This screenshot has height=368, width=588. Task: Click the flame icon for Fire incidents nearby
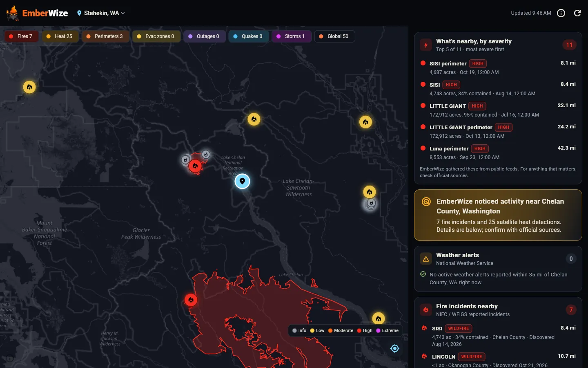[x=426, y=310]
